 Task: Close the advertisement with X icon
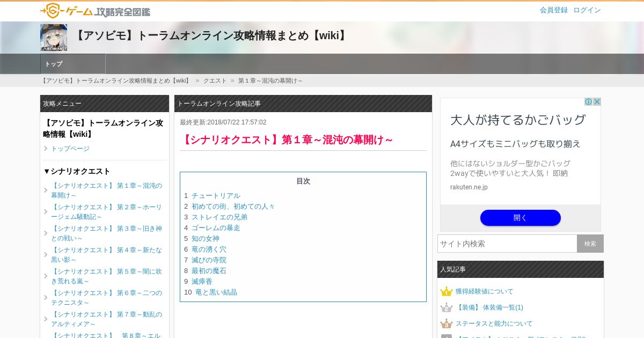(597, 102)
